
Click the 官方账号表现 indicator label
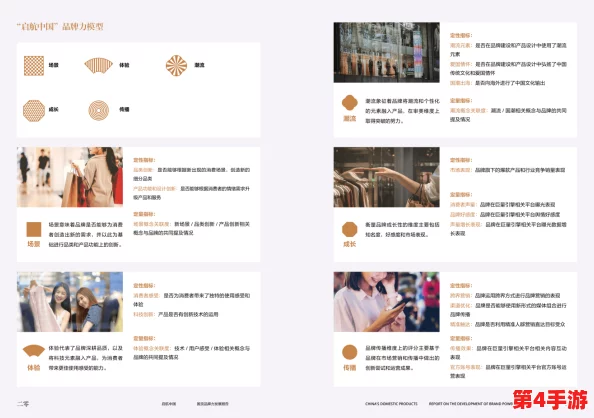click(466, 367)
